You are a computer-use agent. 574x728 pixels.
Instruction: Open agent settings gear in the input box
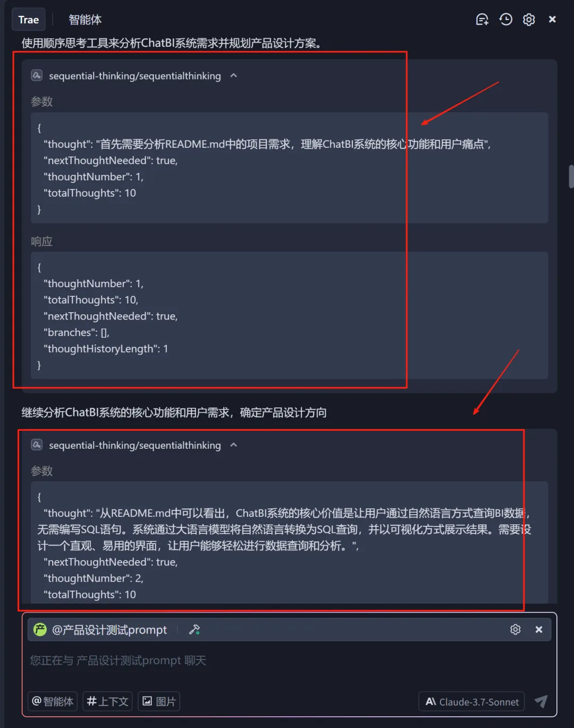(x=516, y=630)
